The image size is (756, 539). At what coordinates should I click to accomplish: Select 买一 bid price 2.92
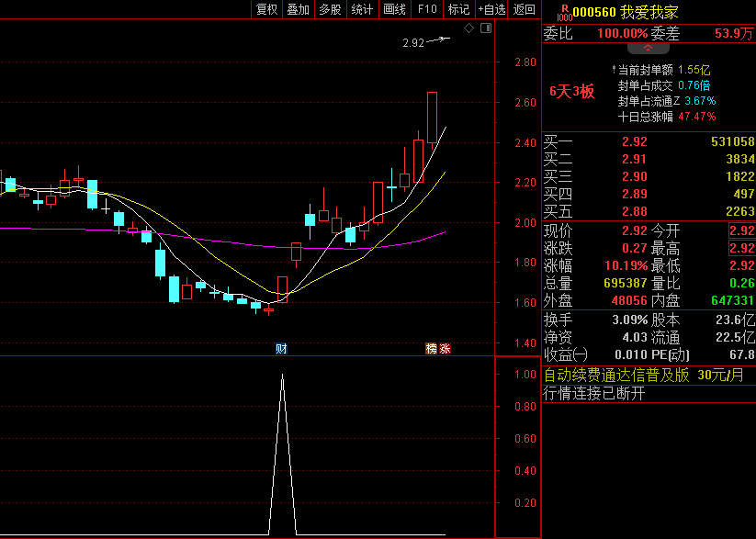pyautogui.click(x=635, y=141)
